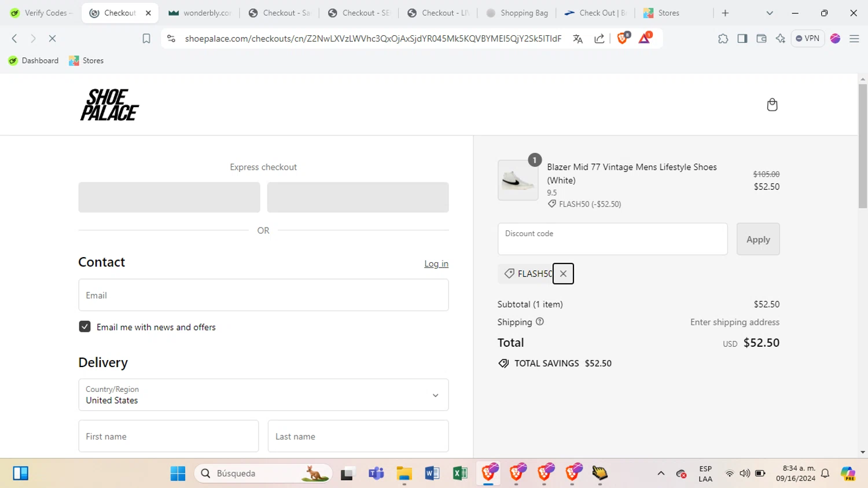Switch to the Shopping Bag tab
The height and width of the screenshot is (488, 868).
(517, 13)
